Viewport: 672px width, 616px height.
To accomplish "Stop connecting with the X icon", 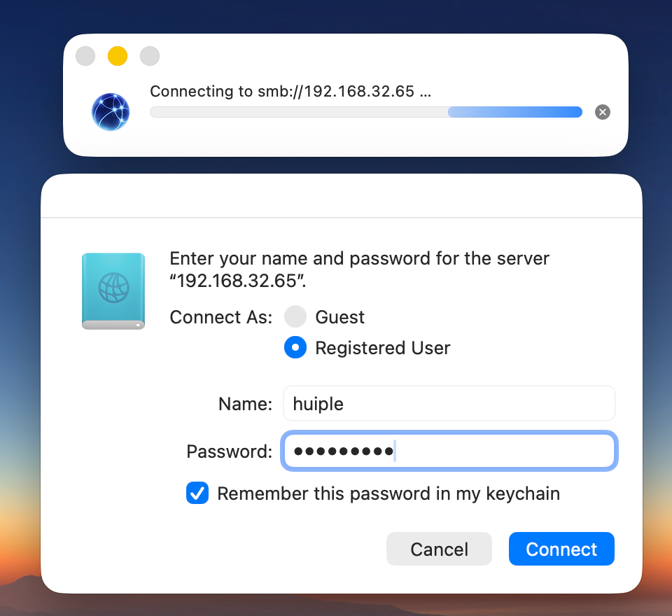I will (602, 112).
